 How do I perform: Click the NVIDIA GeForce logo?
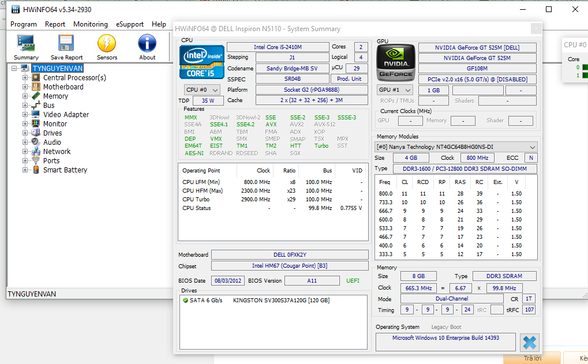[x=396, y=63]
